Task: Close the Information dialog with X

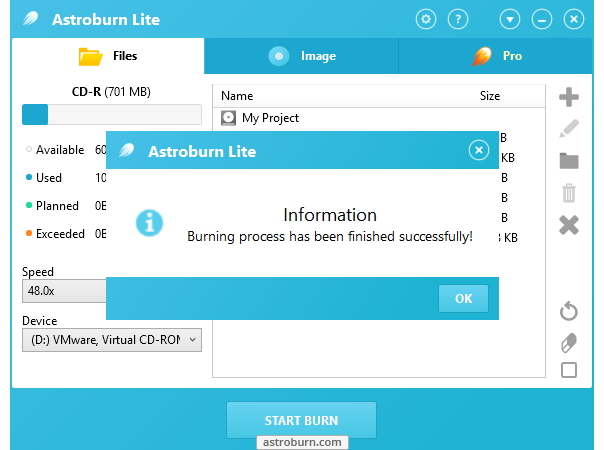Action: [x=479, y=150]
